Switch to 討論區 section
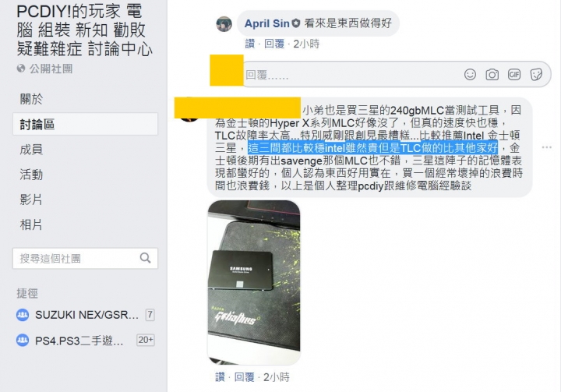561x392 pixels. 85,124
